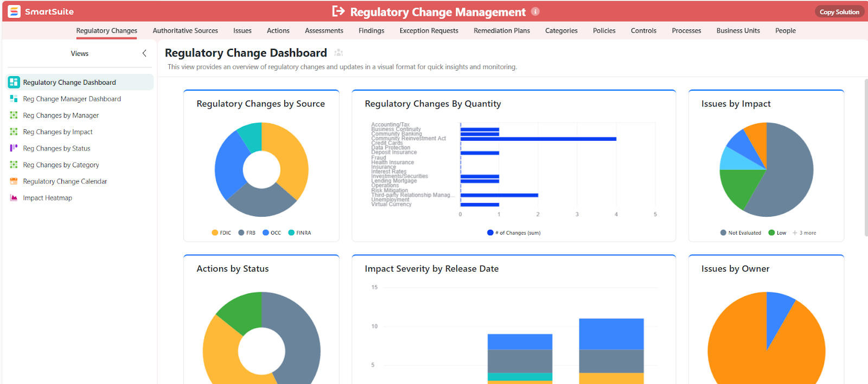868x384 pixels.
Task: Toggle the FDIC legend swatch
Action: (x=215, y=232)
